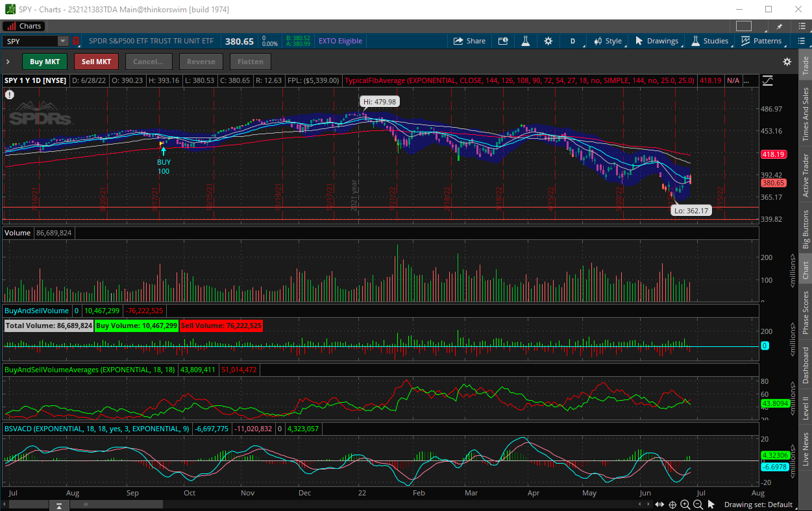Click the zoom out magnifier icon
The width and height of the screenshot is (812, 511).
(697, 505)
